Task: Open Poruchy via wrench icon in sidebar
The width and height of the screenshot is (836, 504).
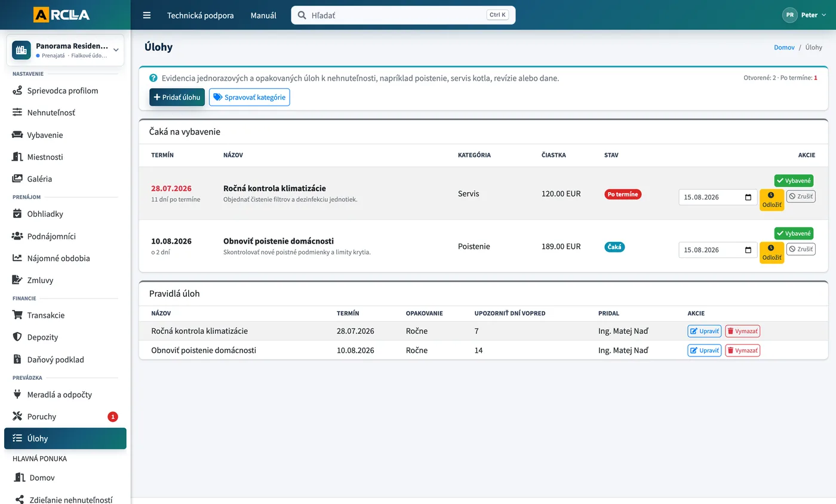Action: click(17, 416)
